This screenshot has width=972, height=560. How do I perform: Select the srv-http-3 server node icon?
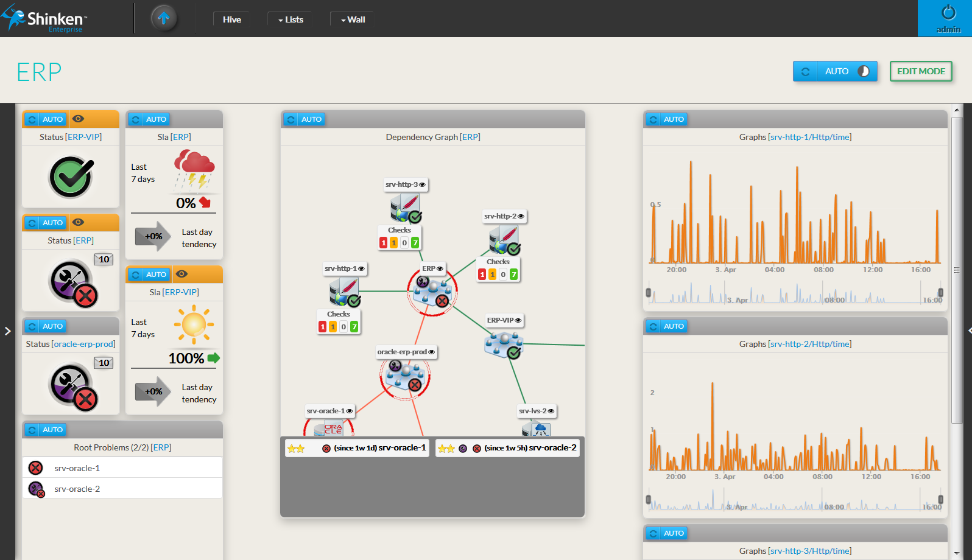click(405, 208)
